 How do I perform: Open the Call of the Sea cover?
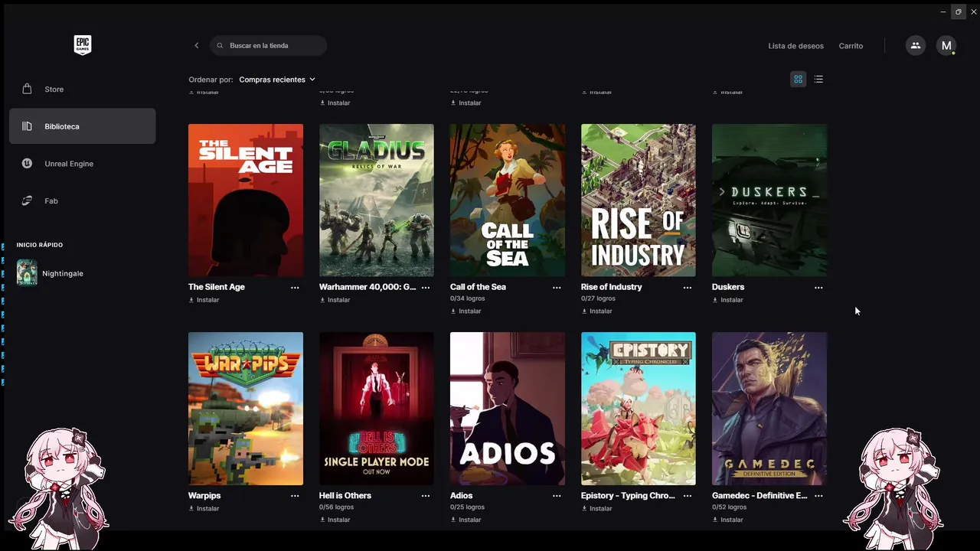point(508,201)
